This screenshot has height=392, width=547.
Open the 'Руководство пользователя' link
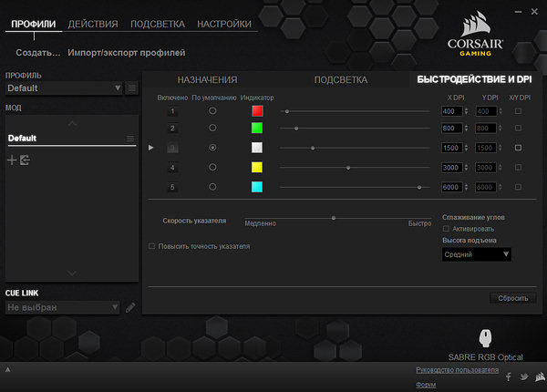pyautogui.click(x=457, y=370)
